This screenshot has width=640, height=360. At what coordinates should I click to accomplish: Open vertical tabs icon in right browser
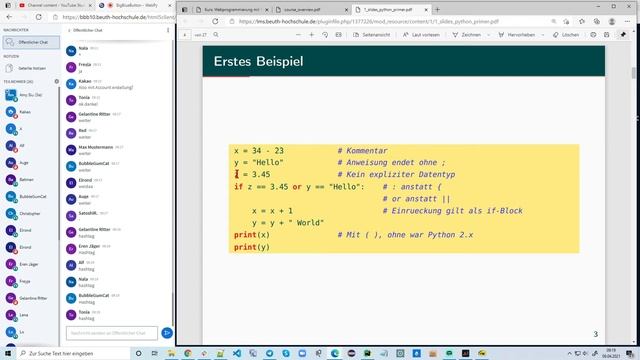pyautogui.click(x=184, y=9)
